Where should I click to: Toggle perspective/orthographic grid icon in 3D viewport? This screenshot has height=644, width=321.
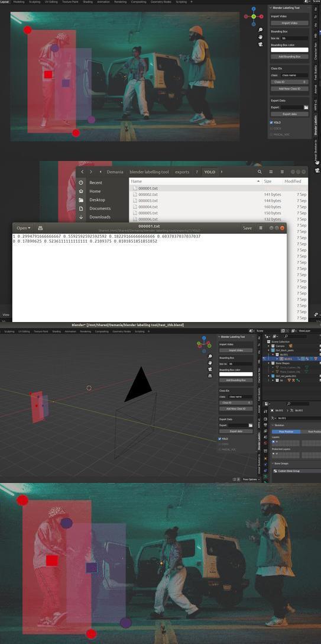tap(210, 375)
